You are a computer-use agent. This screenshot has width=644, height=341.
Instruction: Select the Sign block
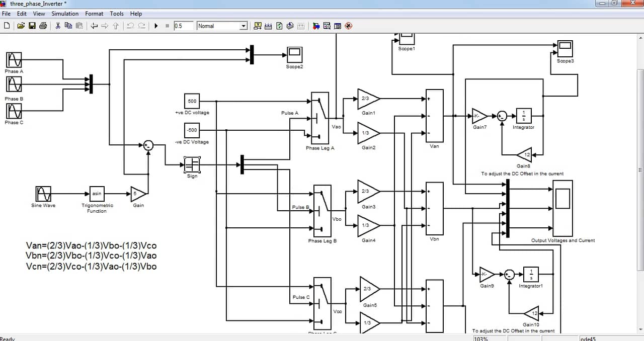point(192,164)
